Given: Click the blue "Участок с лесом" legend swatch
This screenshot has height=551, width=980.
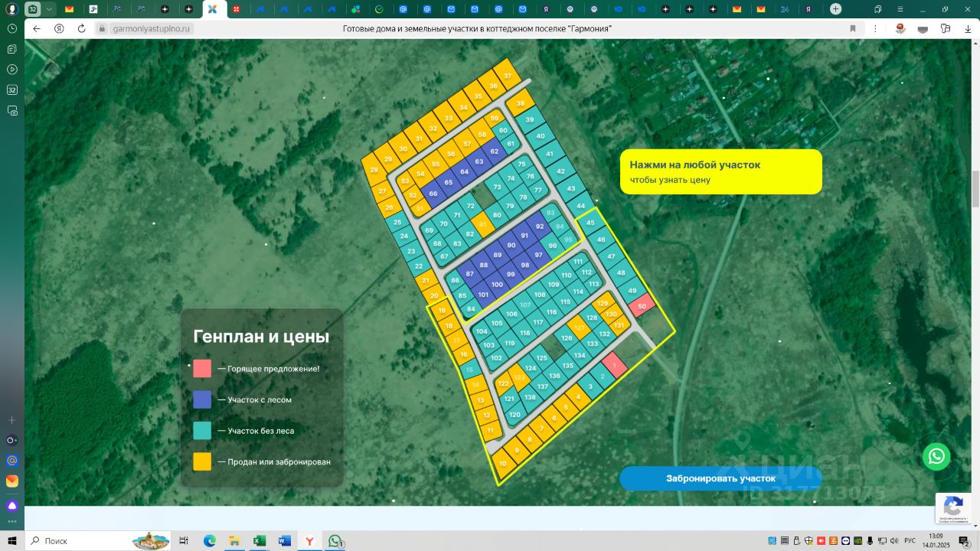Looking at the screenshot, I should pos(202,399).
